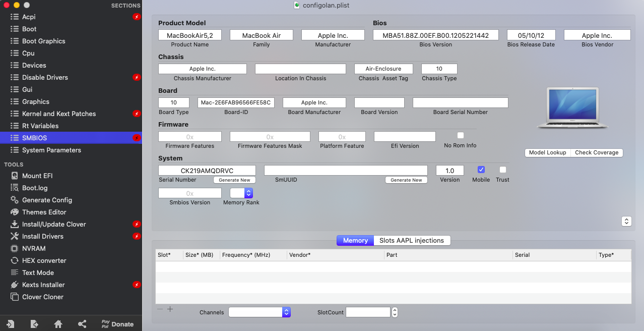The image size is (644, 331).
Task: Enable the Trust checkbox
Action: [502, 170]
